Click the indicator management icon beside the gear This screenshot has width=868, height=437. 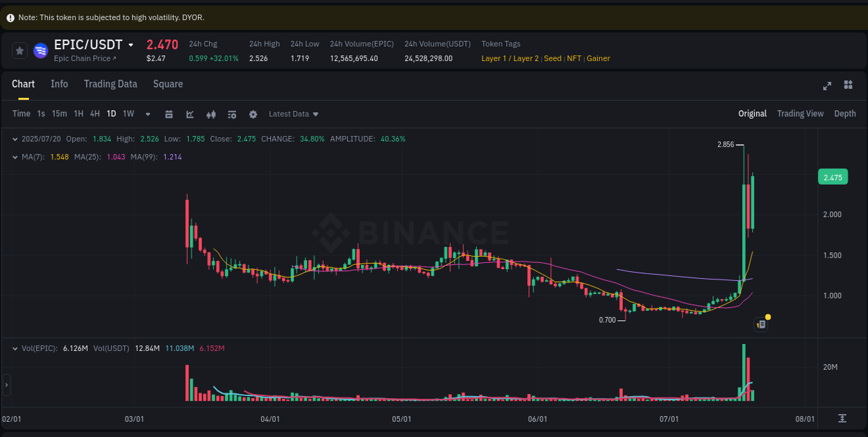click(x=232, y=114)
